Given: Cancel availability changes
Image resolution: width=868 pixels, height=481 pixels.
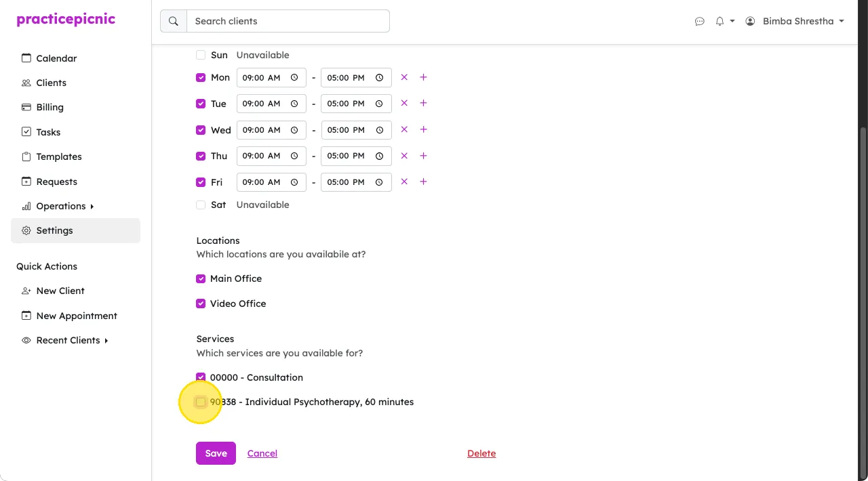Looking at the screenshot, I should tap(262, 453).
